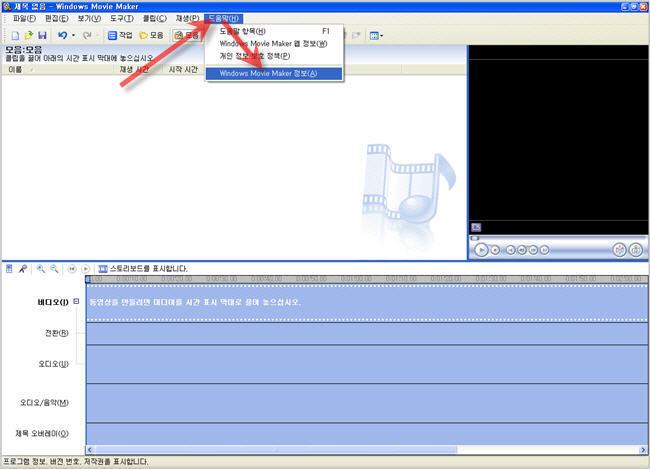Select the 비디오(I) track label
The image size is (650, 469).
(x=53, y=302)
